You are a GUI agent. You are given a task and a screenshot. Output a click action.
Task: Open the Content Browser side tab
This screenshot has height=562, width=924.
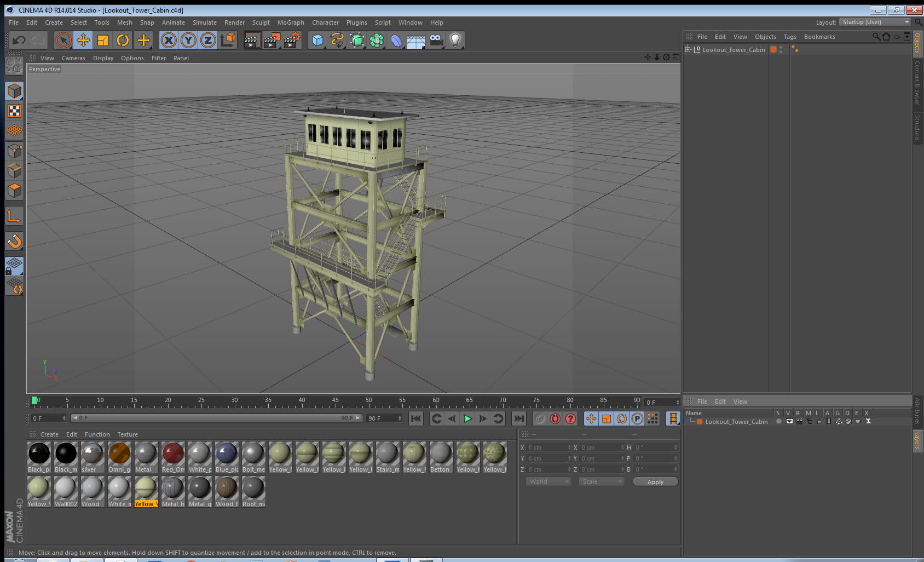click(917, 83)
